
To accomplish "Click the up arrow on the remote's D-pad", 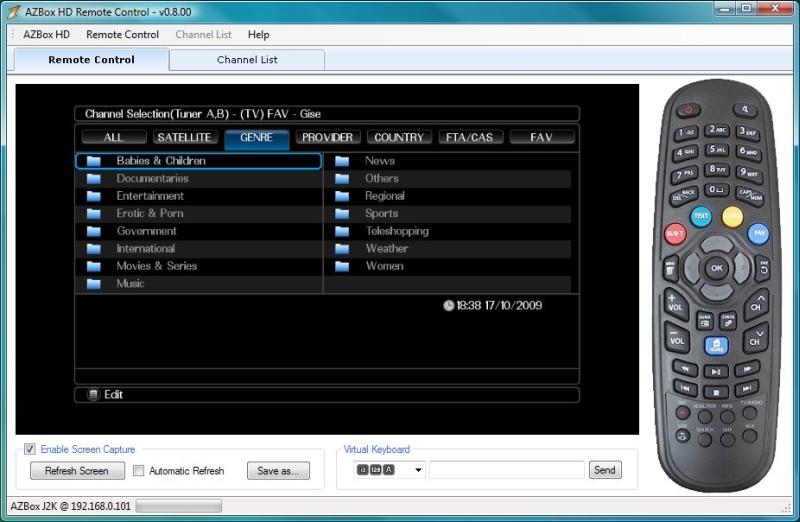I will 716,242.
